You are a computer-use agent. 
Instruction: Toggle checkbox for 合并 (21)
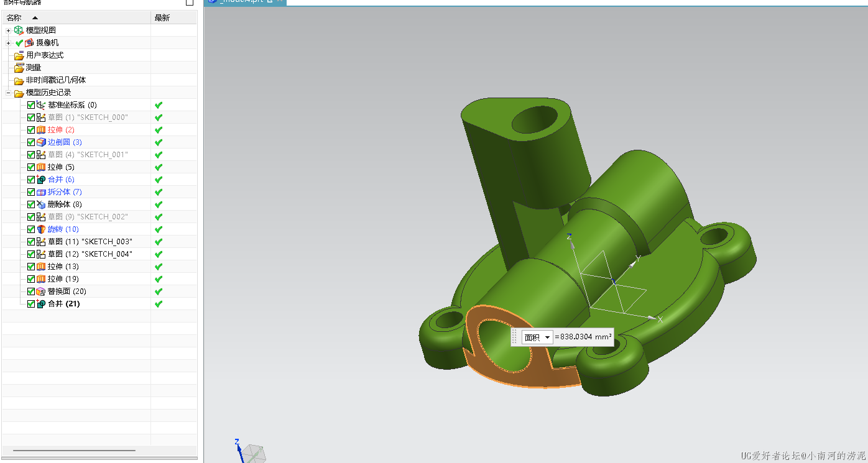tap(31, 304)
